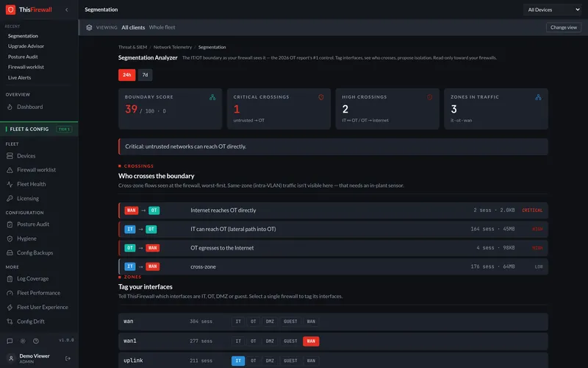Click the High Crossings alert icon

(x=430, y=97)
